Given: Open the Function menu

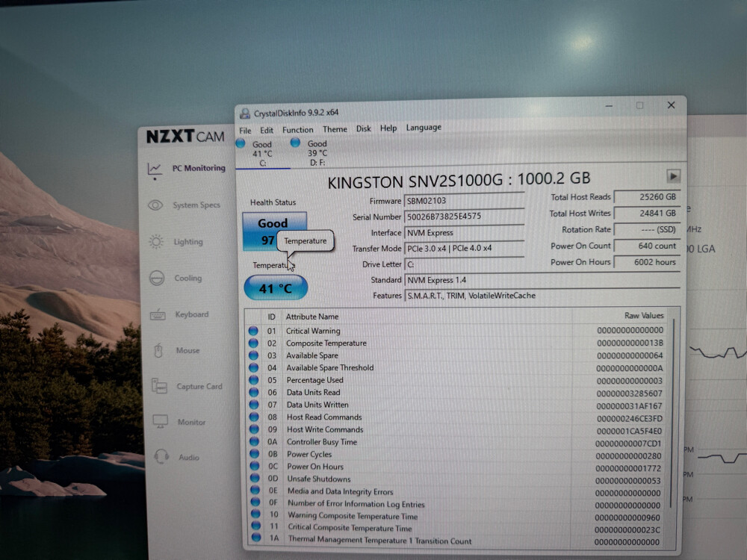Looking at the screenshot, I should (x=298, y=130).
